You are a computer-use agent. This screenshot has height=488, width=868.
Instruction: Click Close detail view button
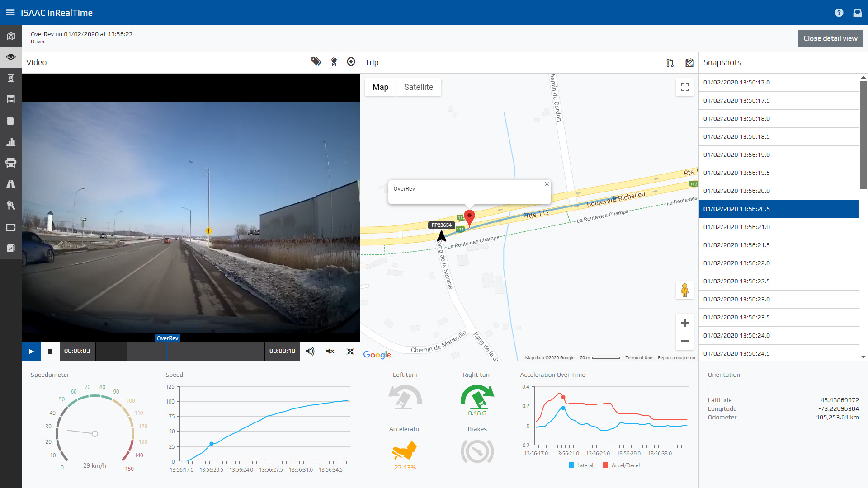830,38
